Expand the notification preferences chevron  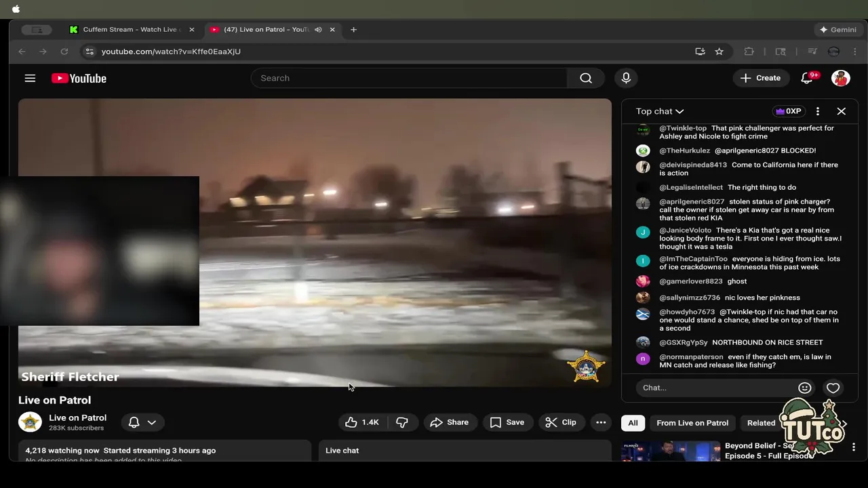tap(152, 422)
